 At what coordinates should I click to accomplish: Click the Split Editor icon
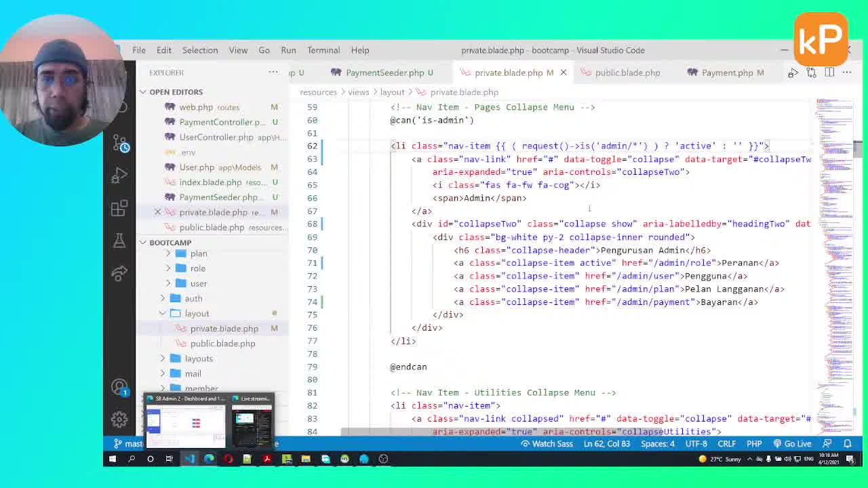coord(829,73)
